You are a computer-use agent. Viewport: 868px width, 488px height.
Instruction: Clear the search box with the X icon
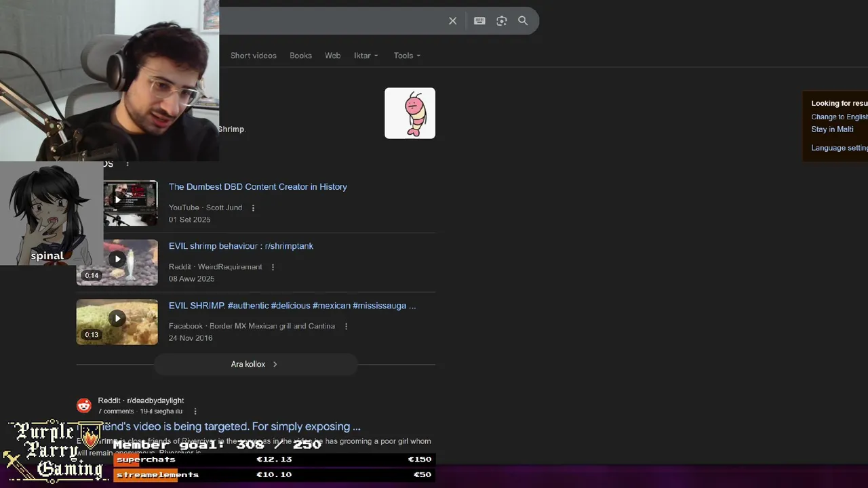click(453, 21)
